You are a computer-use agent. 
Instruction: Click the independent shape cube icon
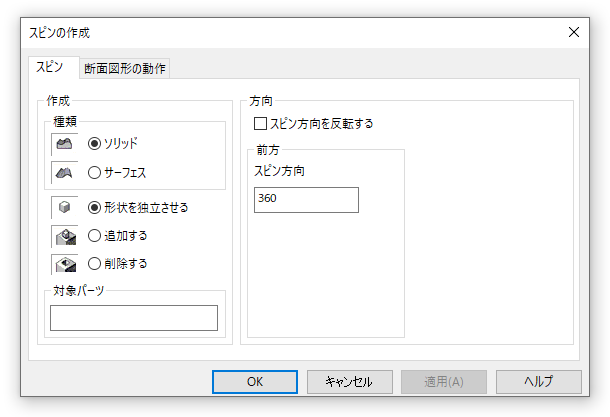[65, 207]
